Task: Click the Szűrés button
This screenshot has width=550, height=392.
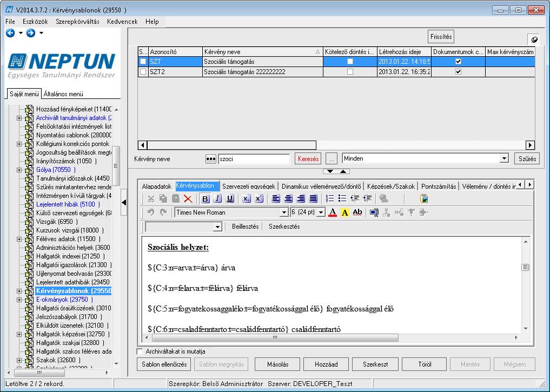Action: (x=527, y=159)
